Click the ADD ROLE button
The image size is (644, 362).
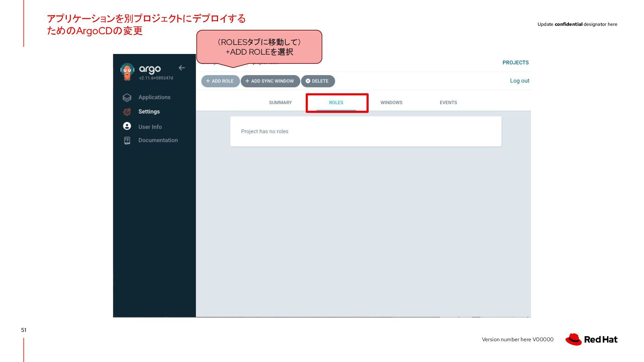[220, 81]
